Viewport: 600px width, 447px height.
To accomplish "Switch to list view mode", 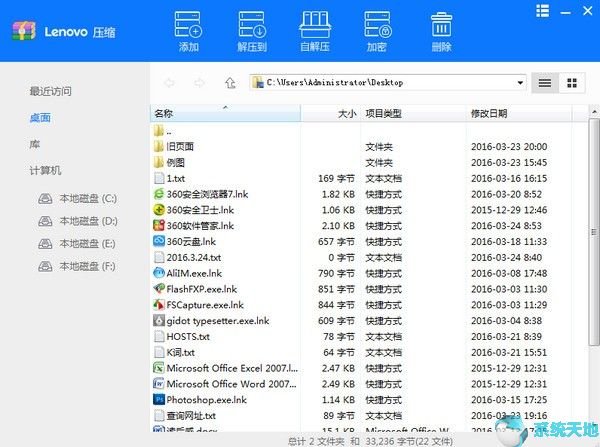I will point(545,83).
